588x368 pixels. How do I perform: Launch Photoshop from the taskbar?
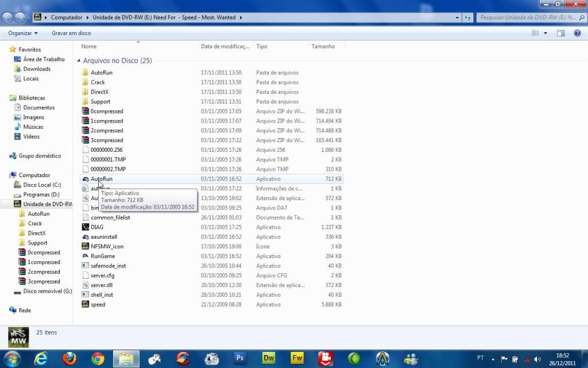[x=240, y=358]
